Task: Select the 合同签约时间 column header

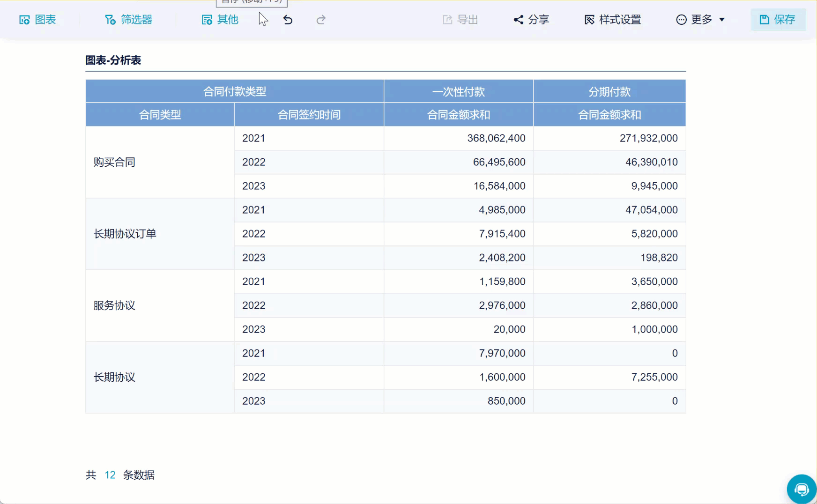Action: [309, 115]
